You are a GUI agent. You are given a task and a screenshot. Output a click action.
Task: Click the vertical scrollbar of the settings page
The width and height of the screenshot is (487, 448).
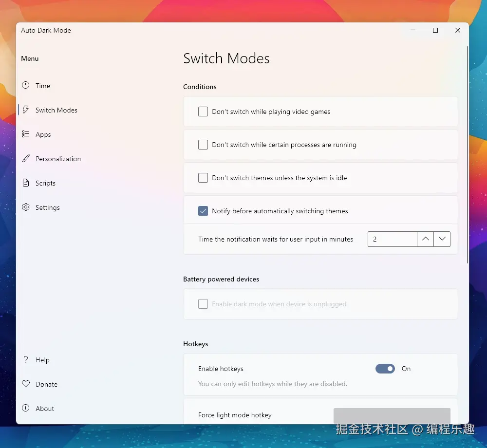467,155
